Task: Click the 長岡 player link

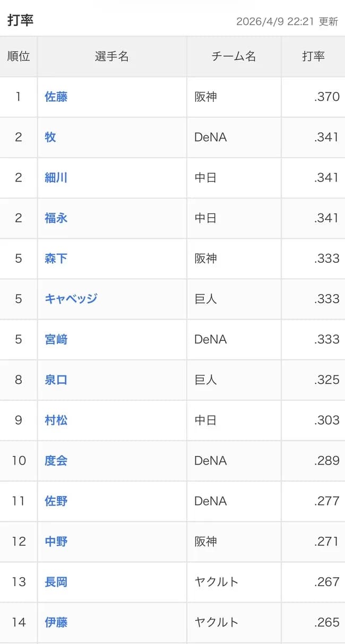Action: pyautogui.click(x=56, y=582)
